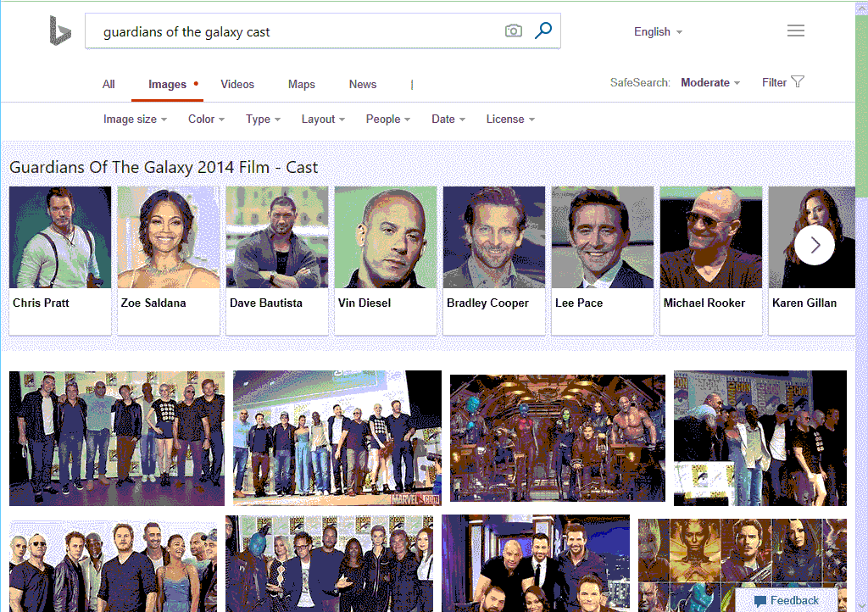Open SafeSearch Moderate dropdown

point(709,82)
